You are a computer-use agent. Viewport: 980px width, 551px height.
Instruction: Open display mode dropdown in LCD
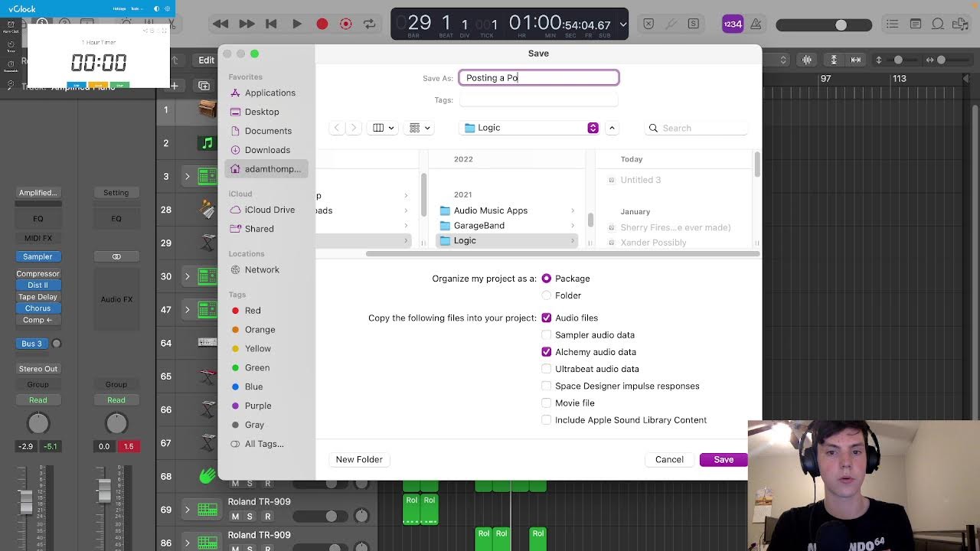623,24
